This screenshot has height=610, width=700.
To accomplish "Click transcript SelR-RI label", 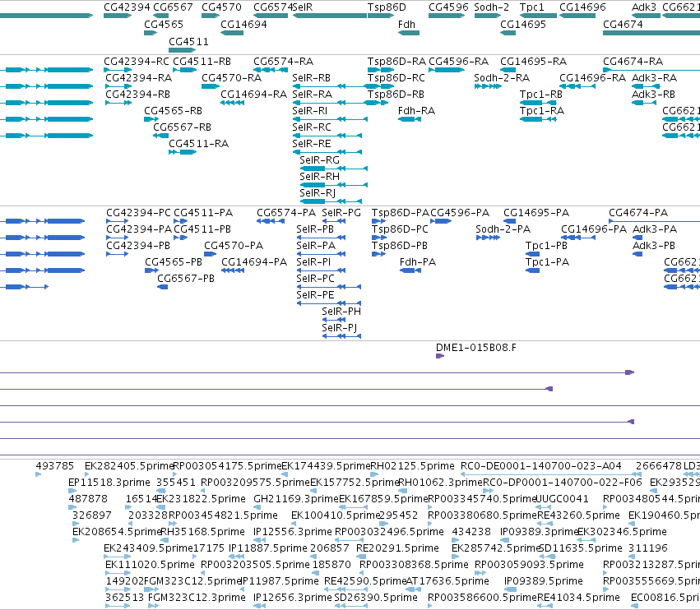I will (310, 111).
